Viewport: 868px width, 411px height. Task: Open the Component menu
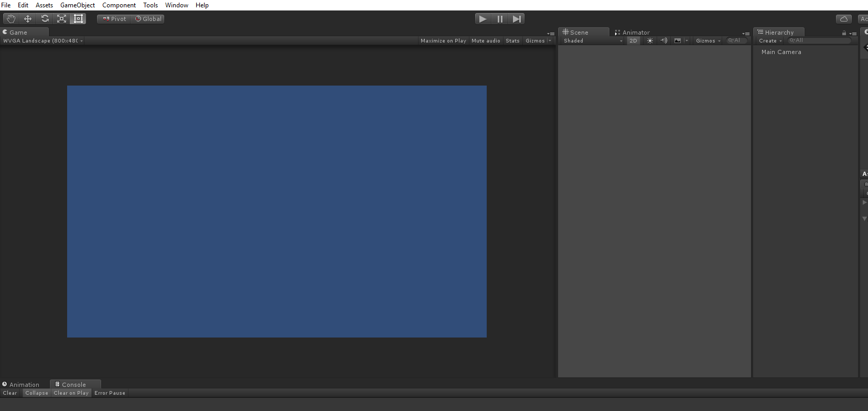[x=119, y=5]
